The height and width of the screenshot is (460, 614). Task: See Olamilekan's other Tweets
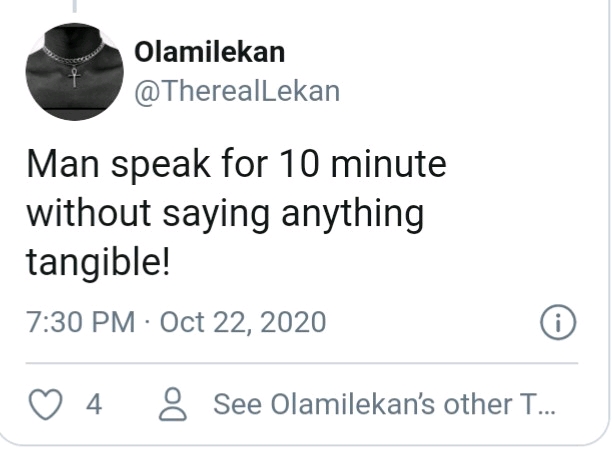point(382,405)
